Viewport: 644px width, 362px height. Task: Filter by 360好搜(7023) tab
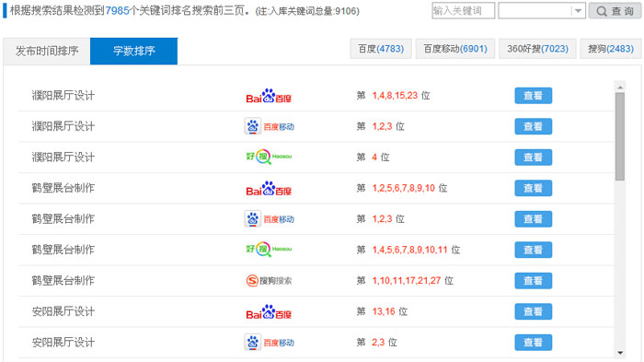[x=537, y=49]
